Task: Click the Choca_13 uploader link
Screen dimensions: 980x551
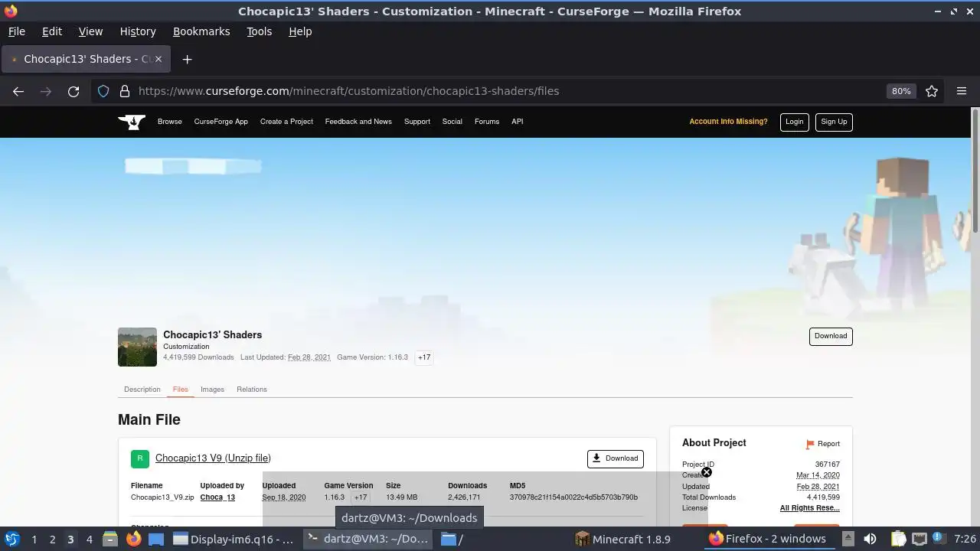Action: [x=217, y=497]
